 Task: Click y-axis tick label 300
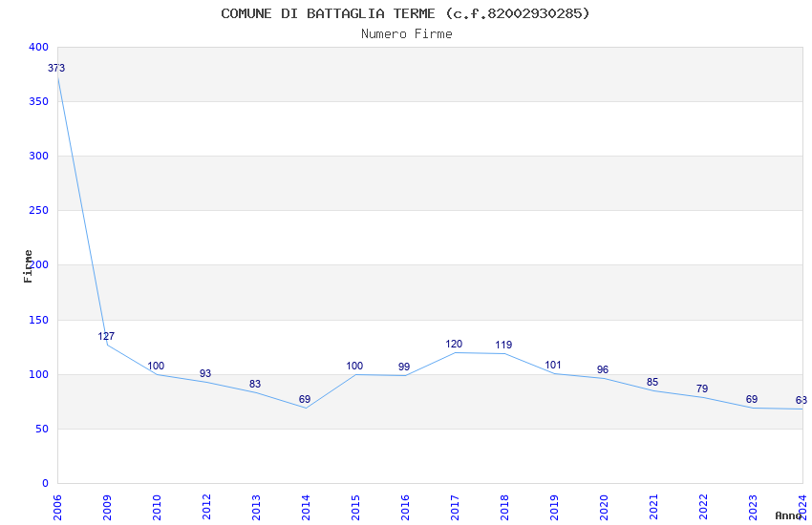click(39, 156)
